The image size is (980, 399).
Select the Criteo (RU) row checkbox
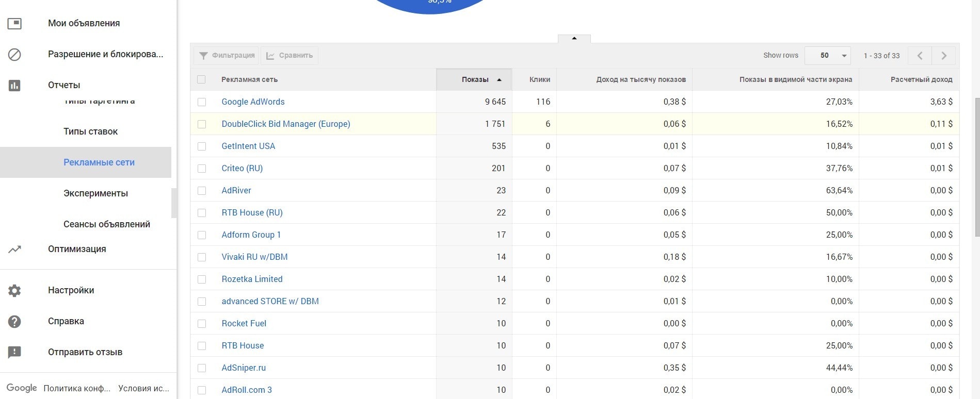(202, 169)
